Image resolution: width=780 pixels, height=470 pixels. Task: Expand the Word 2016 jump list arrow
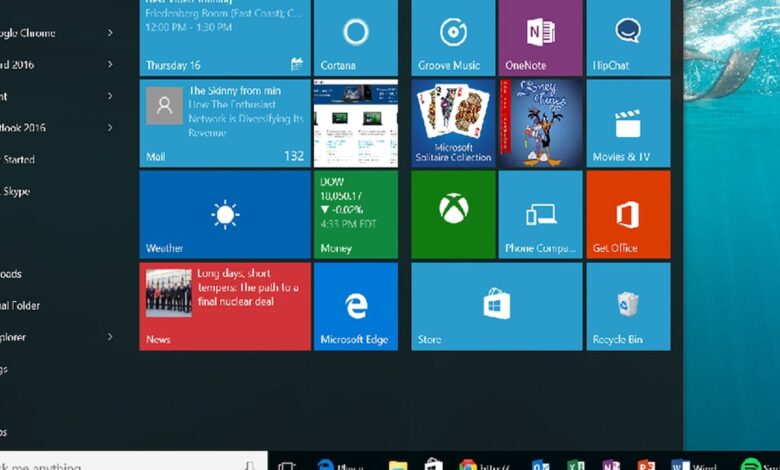[x=110, y=64]
